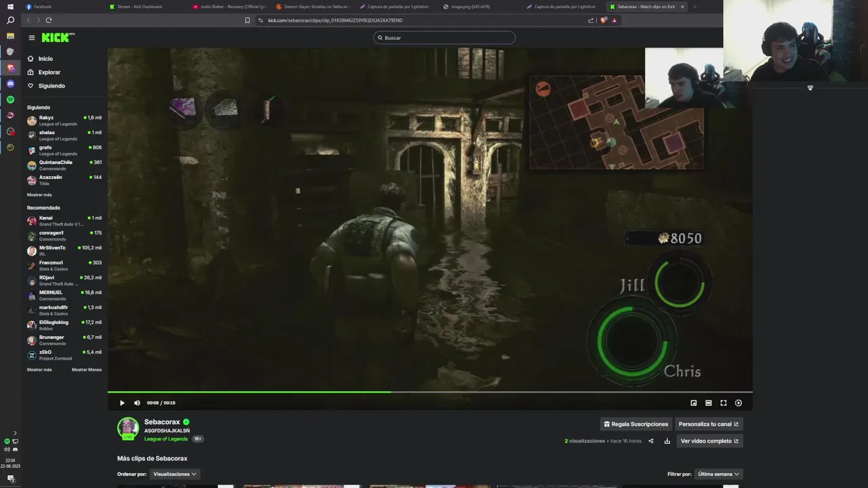Open the Ordenar por Visualizaciones dropdown

(x=175, y=474)
